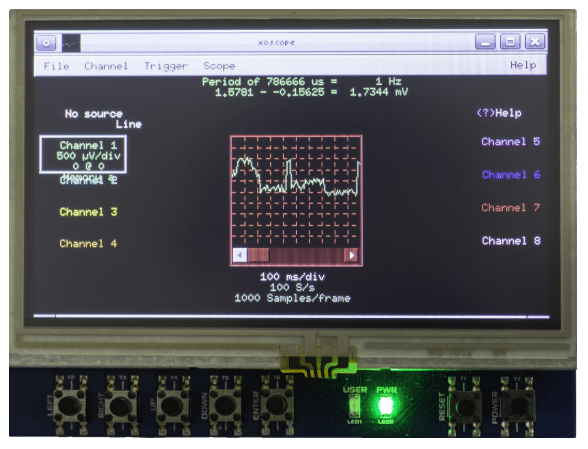Open the Help menu in menu bar
Screen dimensions: 588x449
(x=523, y=65)
